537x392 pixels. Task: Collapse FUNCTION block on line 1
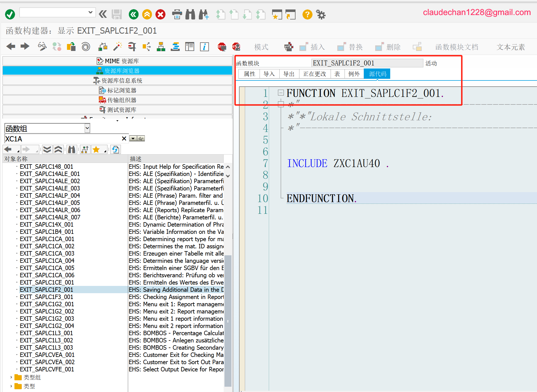tap(281, 92)
